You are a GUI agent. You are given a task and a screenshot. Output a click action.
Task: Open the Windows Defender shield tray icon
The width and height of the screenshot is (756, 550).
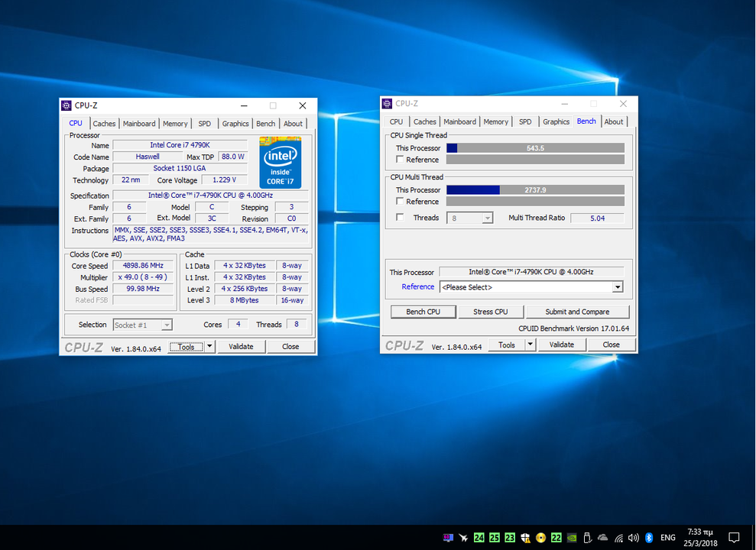(x=526, y=538)
